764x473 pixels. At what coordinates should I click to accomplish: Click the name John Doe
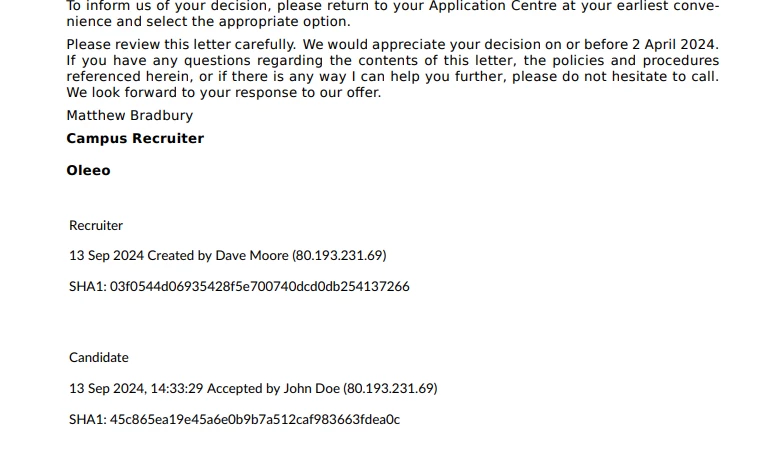click(311, 389)
